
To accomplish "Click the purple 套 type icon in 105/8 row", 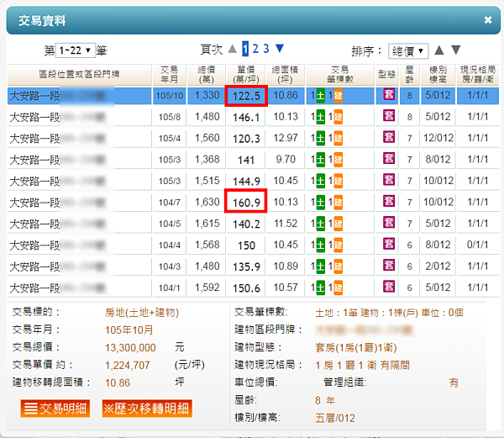I will coord(387,118).
